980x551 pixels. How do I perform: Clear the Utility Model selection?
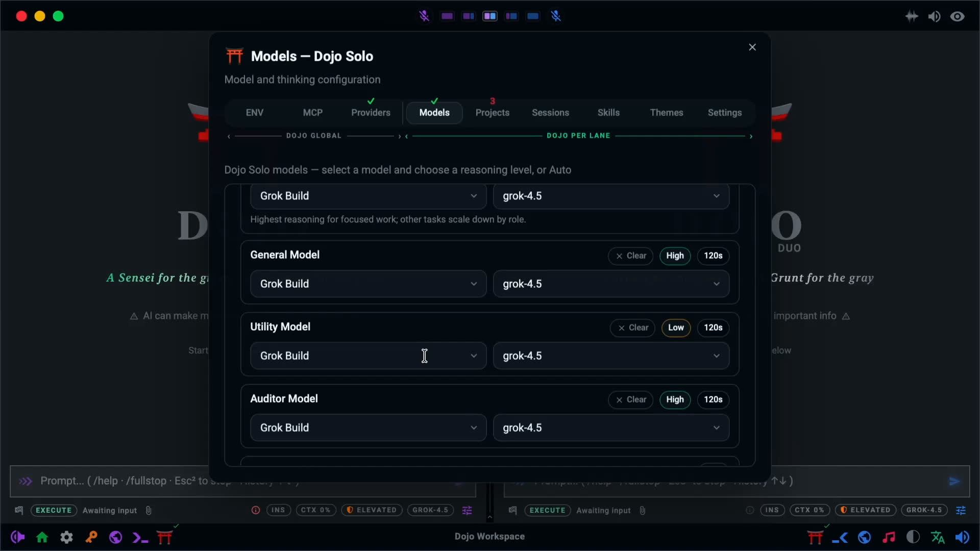pyautogui.click(x=632, y=328)
